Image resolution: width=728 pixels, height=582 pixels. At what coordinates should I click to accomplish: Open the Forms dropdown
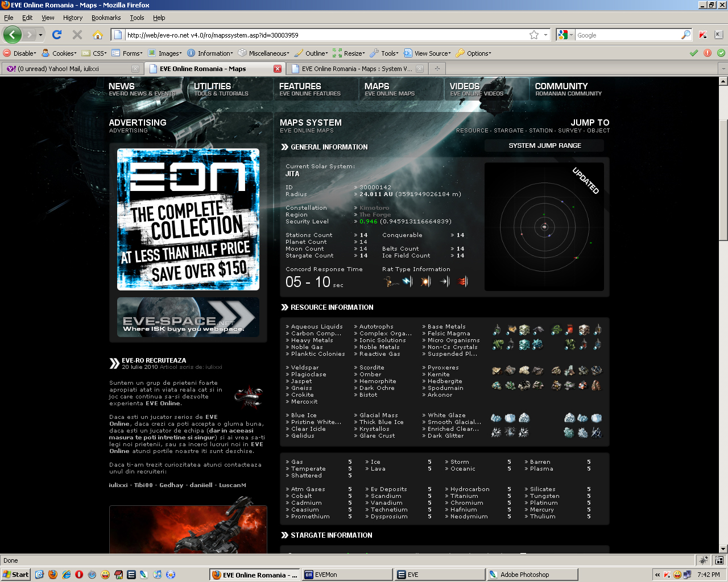[x=127, y=53]
